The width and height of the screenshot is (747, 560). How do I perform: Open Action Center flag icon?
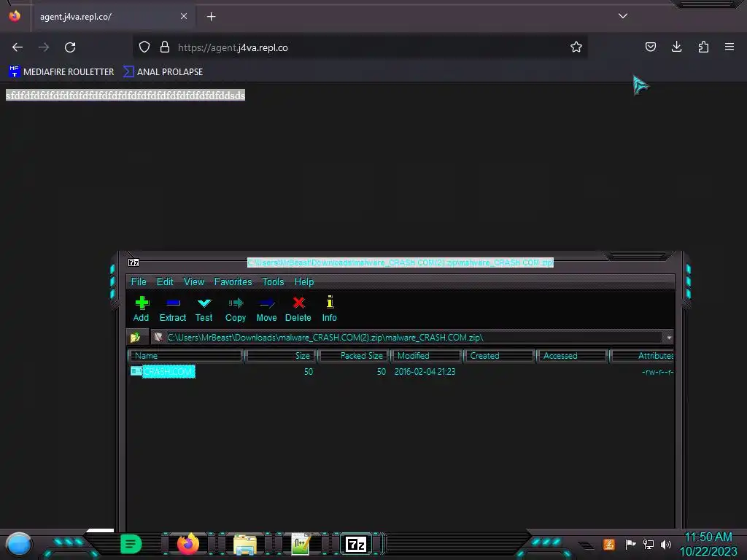630,544
